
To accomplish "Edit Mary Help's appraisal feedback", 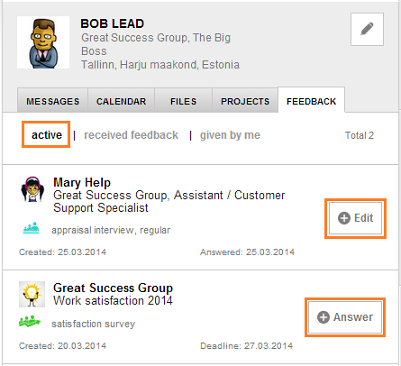I will (355, 218).
